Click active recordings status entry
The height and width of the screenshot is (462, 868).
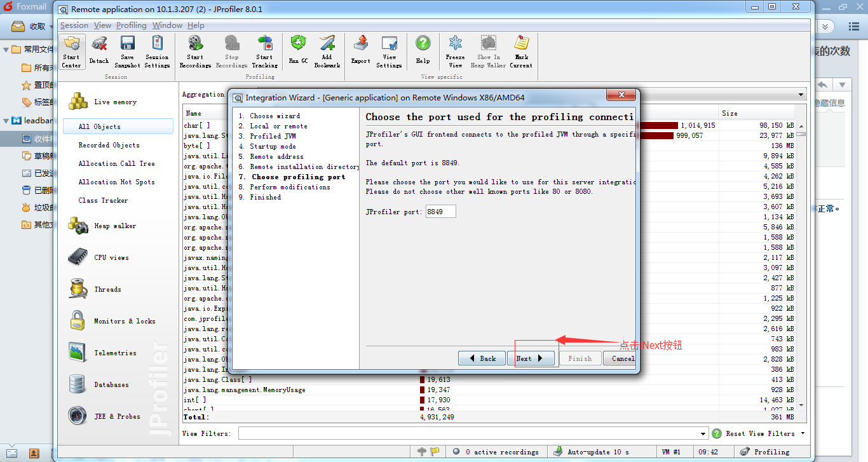(x=496, y=452)
